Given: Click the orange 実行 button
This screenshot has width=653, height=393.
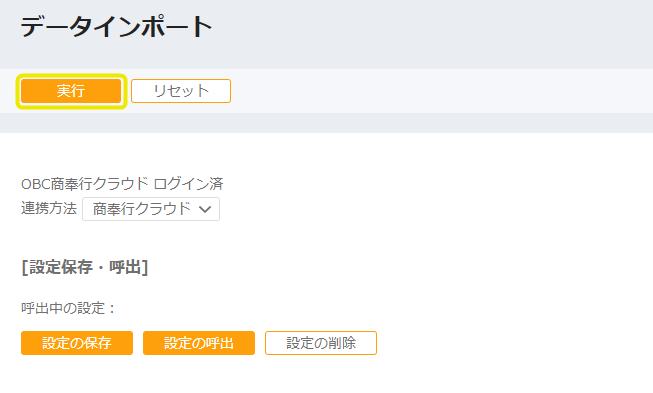Looking at the screenshot, I should (x=71, y=91).
